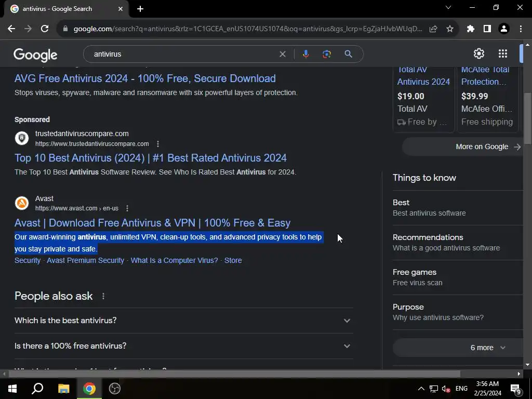This screenshot has height=399, width=532.
Task: Open three-dot menu next to trustedantiviruscompare URL
Action: pos(158,144)
